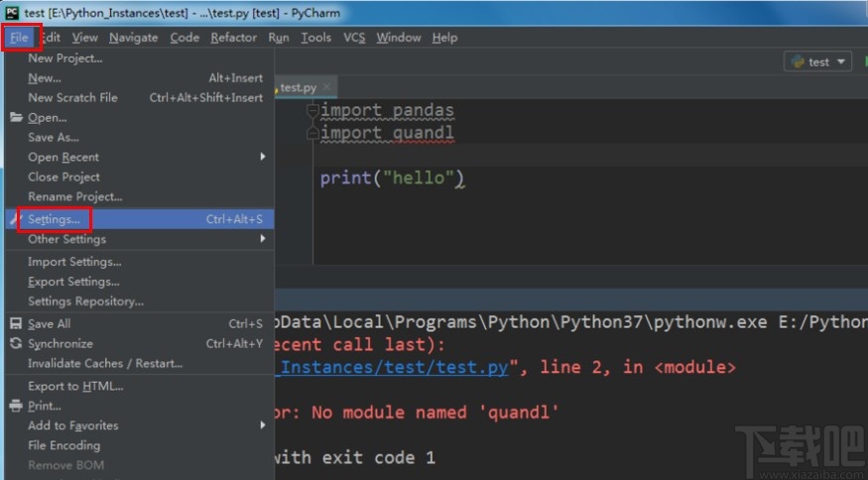Open the Refactor menu

pyautogui.click(x=233, y=38)
